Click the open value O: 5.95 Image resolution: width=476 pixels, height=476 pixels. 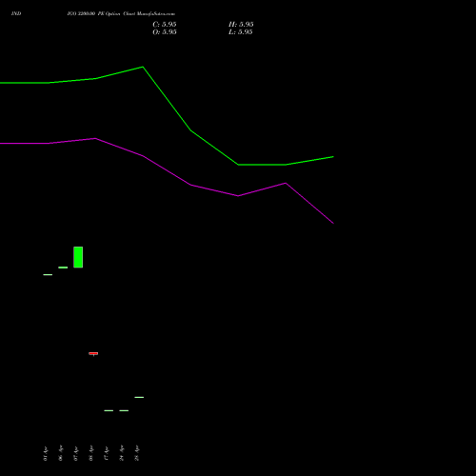[165, 32]
